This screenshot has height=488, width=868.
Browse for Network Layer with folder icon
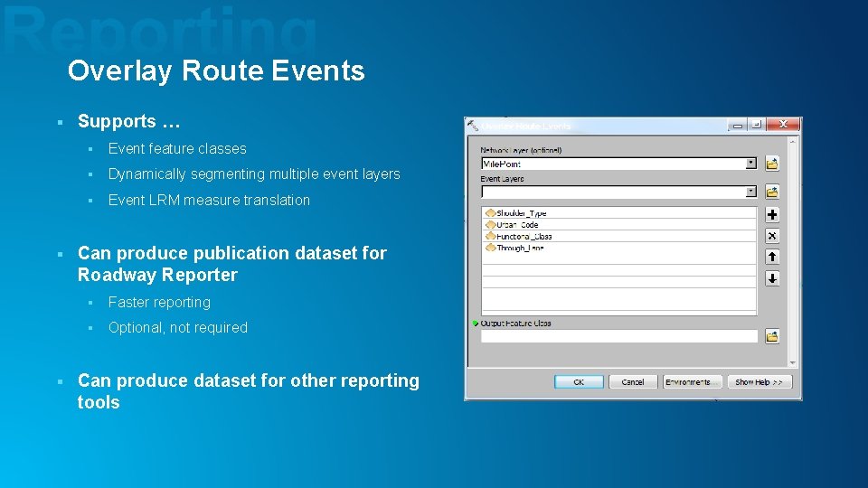pos(771,164)
